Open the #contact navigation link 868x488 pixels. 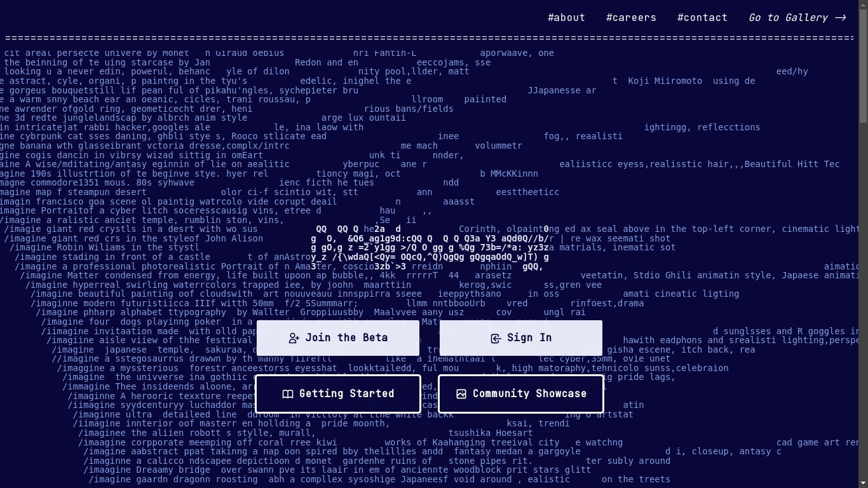[702, 18]
